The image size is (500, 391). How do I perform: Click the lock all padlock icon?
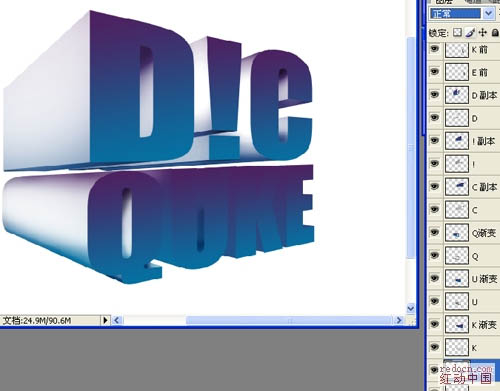[495, 32]
